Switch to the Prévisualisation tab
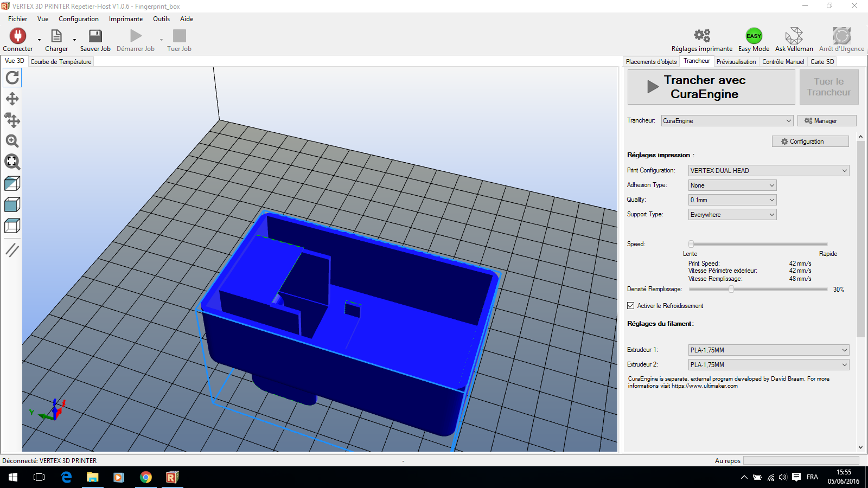Image resolution: width=868 pixels, height=488 pixels. click(x=736, y=61)
